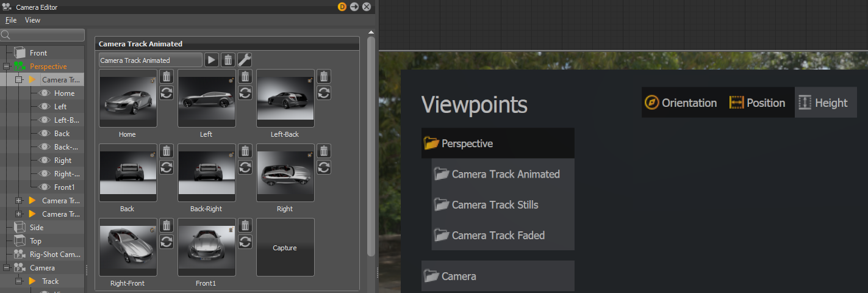Image resolution: width=868 pixels, height=293 pixels.
Task: Delete the Back viewpoint
Action: (x=167, y=151)
